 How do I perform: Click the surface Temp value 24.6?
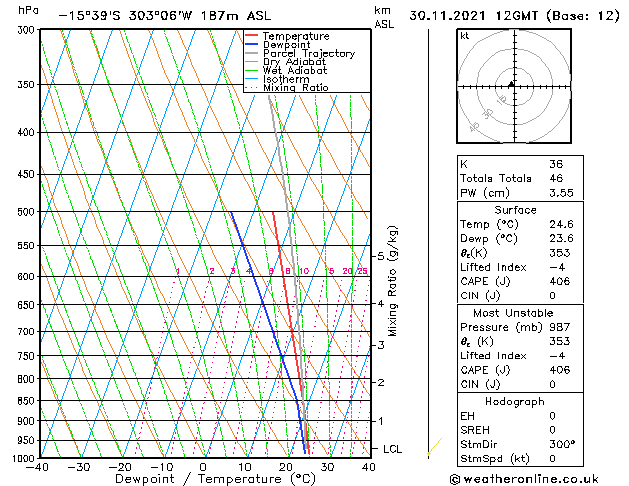tap(561, 224)
